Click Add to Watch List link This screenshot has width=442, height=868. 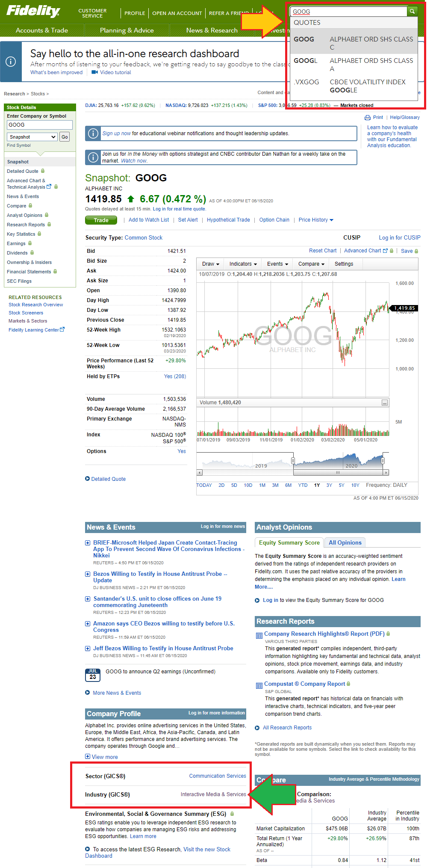coord(149,220)
